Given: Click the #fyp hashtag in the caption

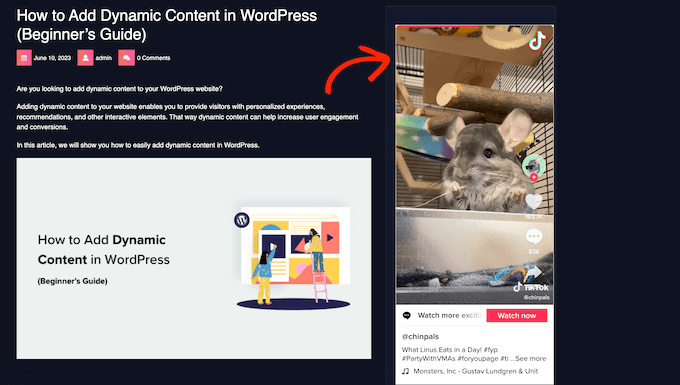Looking at the screenshot, I should point(490,349).
